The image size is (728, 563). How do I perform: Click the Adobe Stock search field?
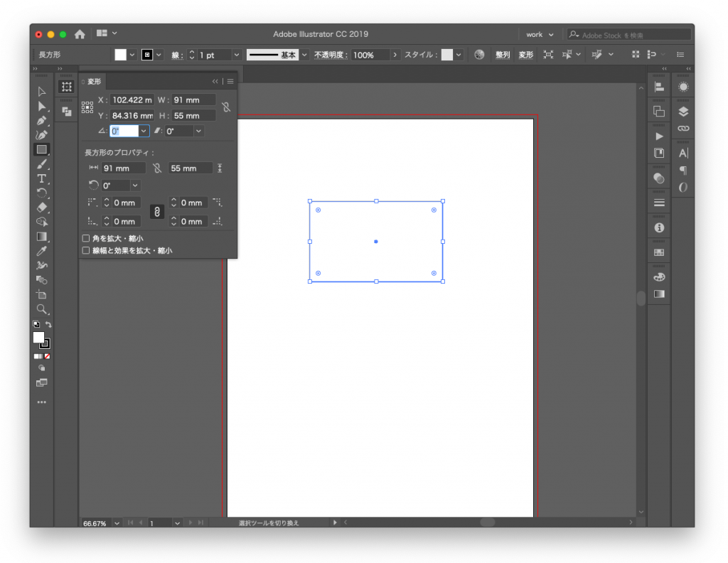(629, 35)
